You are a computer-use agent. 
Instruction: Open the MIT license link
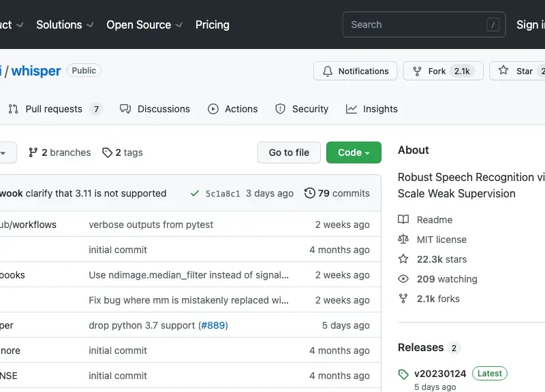pyautogui.click(x=433, y=240)
